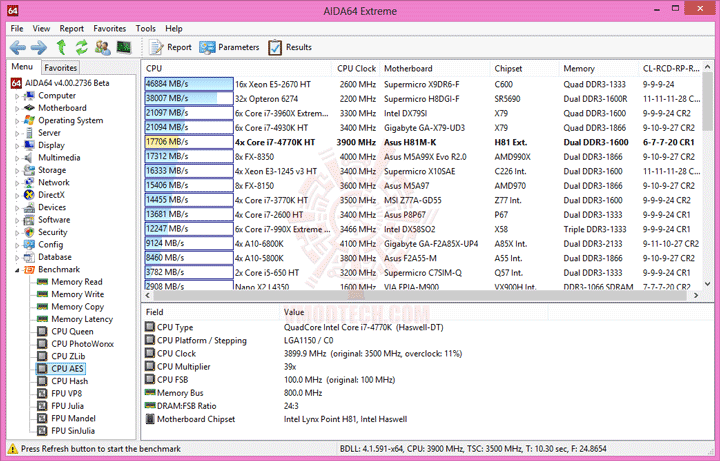Switch to the Favorites tab

coord(60,67)
